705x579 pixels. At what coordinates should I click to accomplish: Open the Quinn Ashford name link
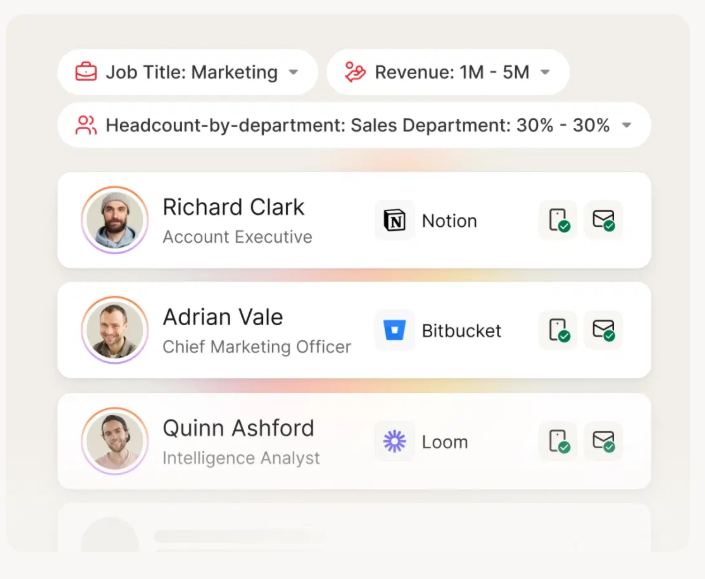click(x=238, y=428)
